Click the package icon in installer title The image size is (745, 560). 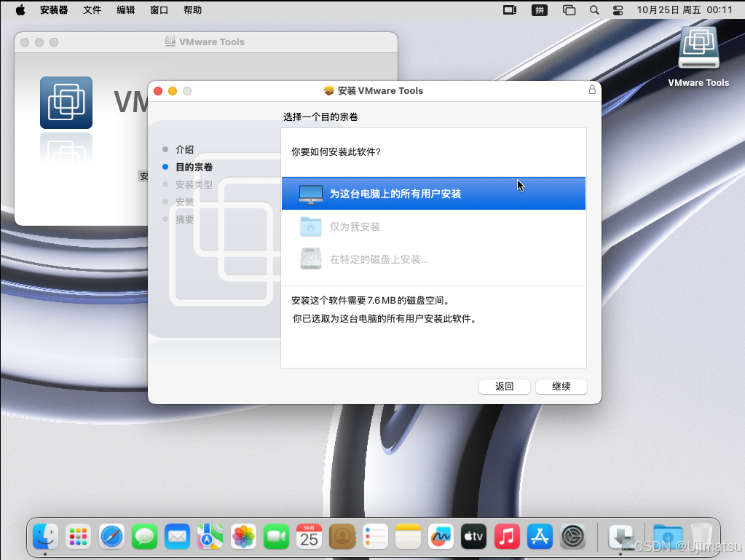328,91
